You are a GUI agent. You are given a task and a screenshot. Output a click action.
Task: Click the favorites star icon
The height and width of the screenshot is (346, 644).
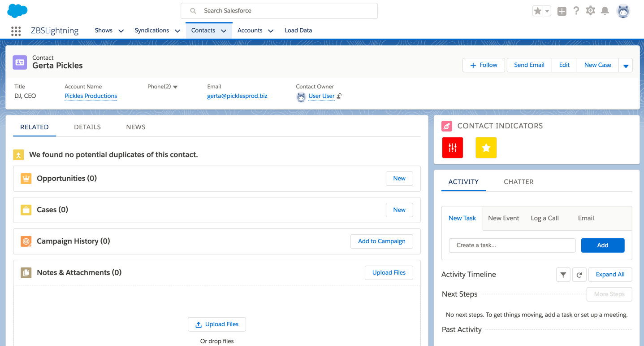coord(537,11)
